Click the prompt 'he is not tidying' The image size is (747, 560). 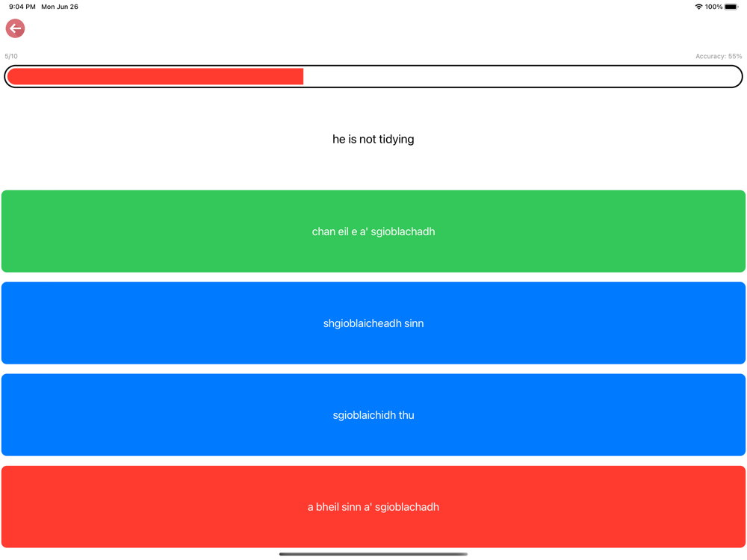(373, 139)
